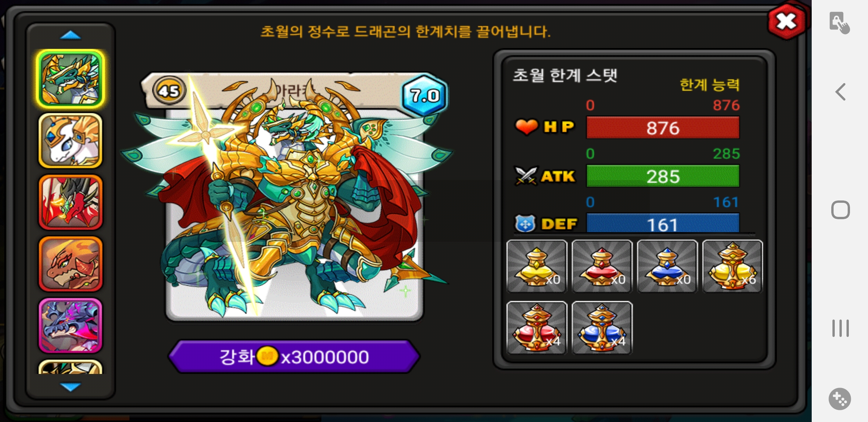This screenshot has height=422, width=868.
Task: Select the small yellow essence potion x0
Action: point(536,266)
